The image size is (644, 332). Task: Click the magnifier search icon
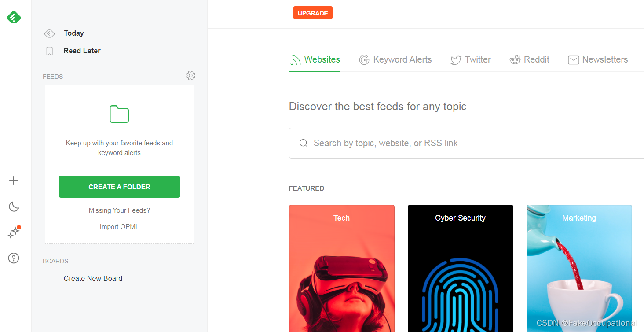304,143
